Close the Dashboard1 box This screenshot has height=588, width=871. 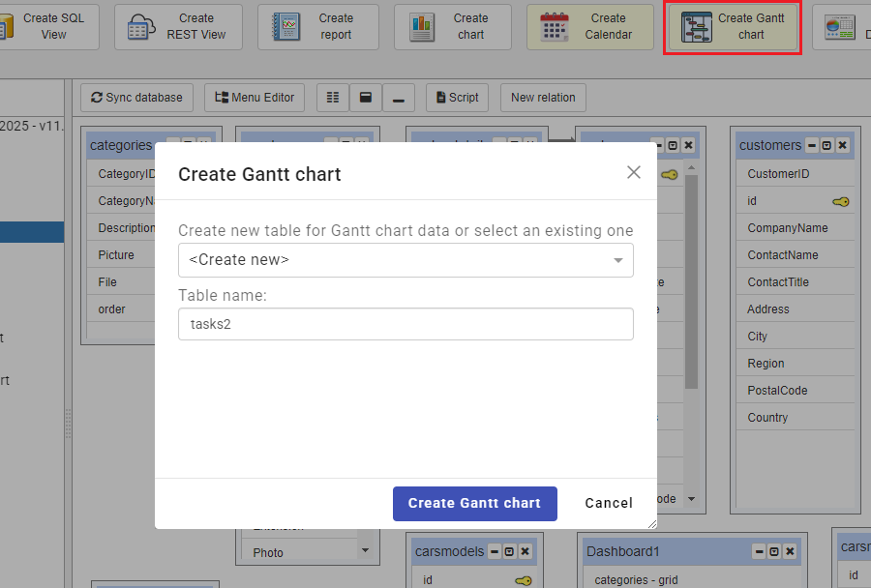point(790,552)
